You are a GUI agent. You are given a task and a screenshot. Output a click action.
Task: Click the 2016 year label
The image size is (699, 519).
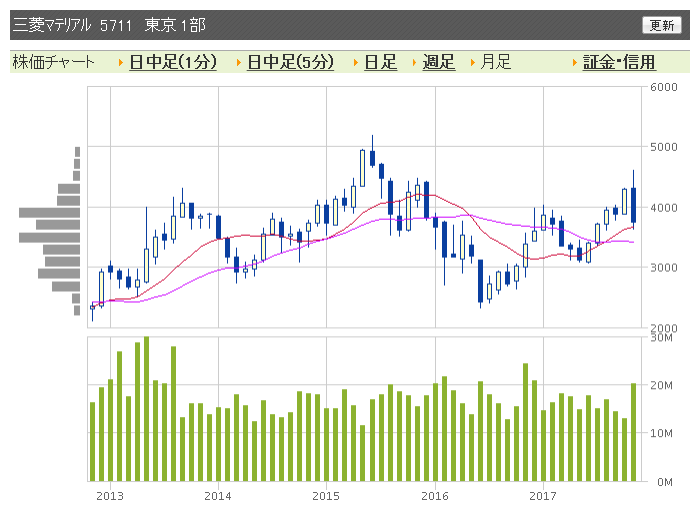[x=435, y=496]
